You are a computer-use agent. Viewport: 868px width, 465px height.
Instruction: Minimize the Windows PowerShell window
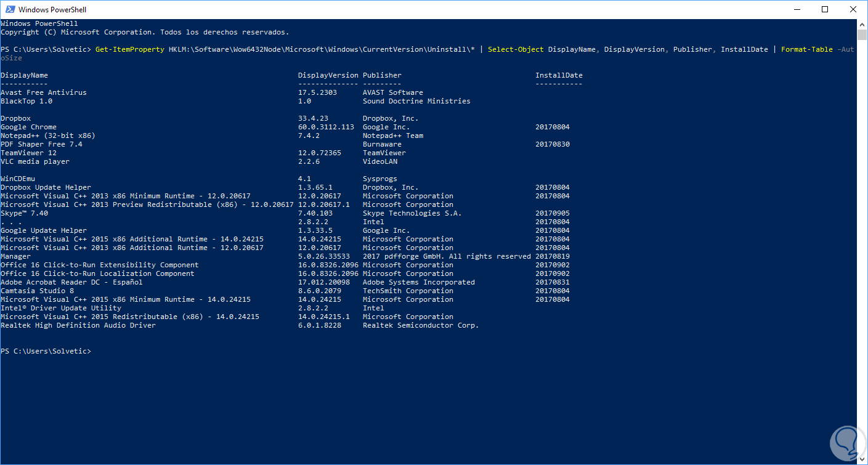pos(796,9)
